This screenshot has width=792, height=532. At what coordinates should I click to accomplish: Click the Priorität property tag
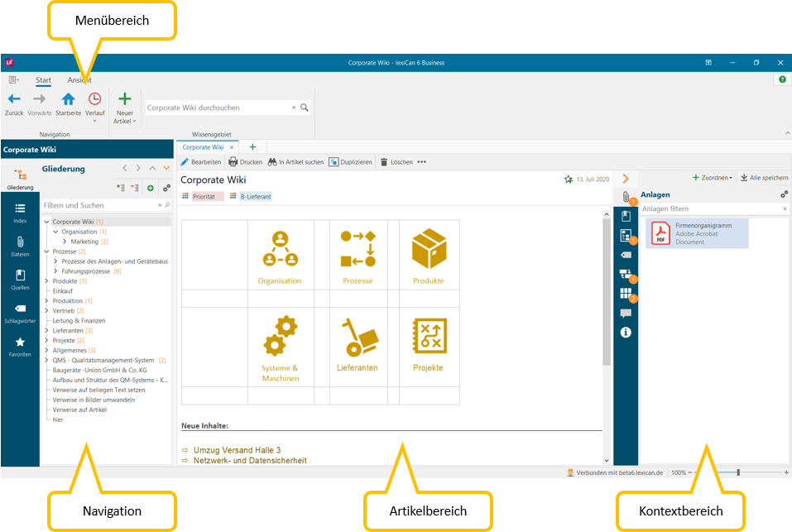tap(204, 197)
